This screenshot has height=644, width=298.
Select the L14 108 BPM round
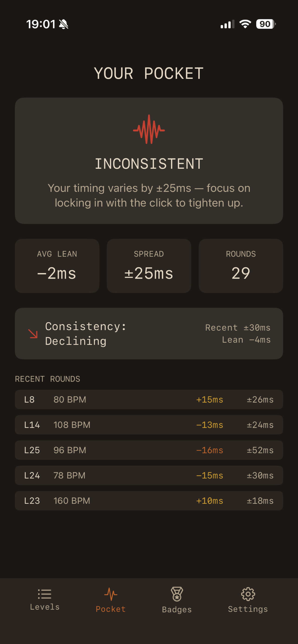click(149, 425)
